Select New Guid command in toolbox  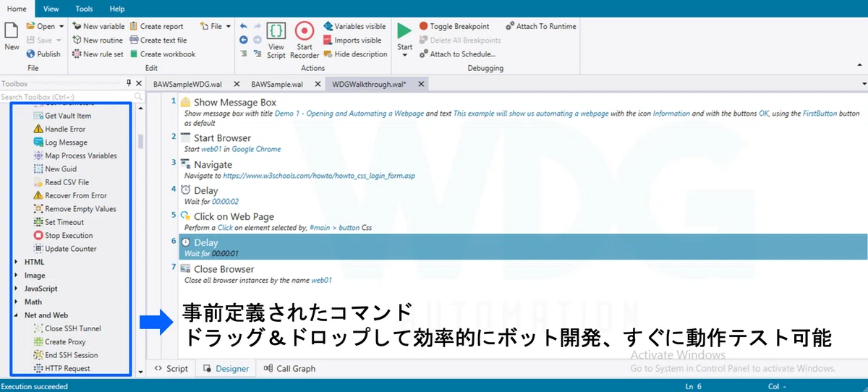click(55, 169)
